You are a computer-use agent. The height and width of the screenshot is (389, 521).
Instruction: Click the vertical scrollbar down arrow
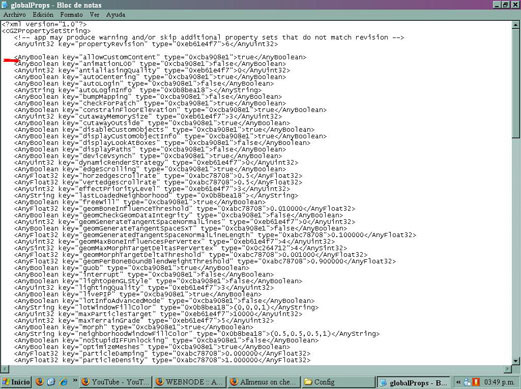[516, 361]
